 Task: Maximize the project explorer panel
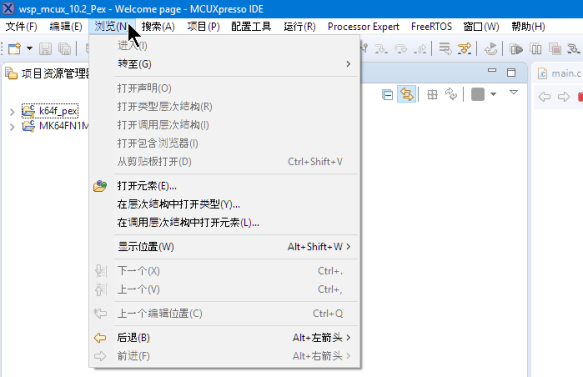coord(511,72)
